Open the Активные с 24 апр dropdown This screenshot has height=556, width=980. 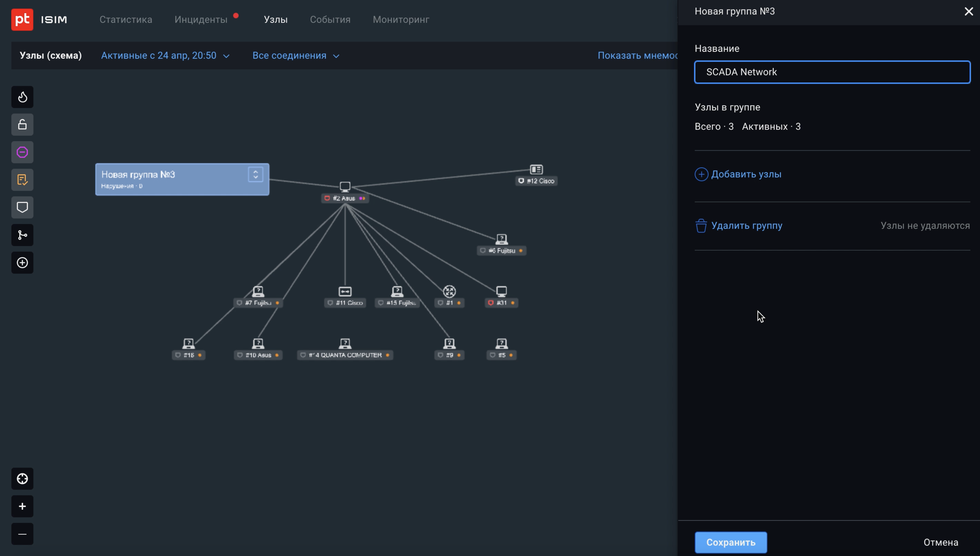click(165, 56)
